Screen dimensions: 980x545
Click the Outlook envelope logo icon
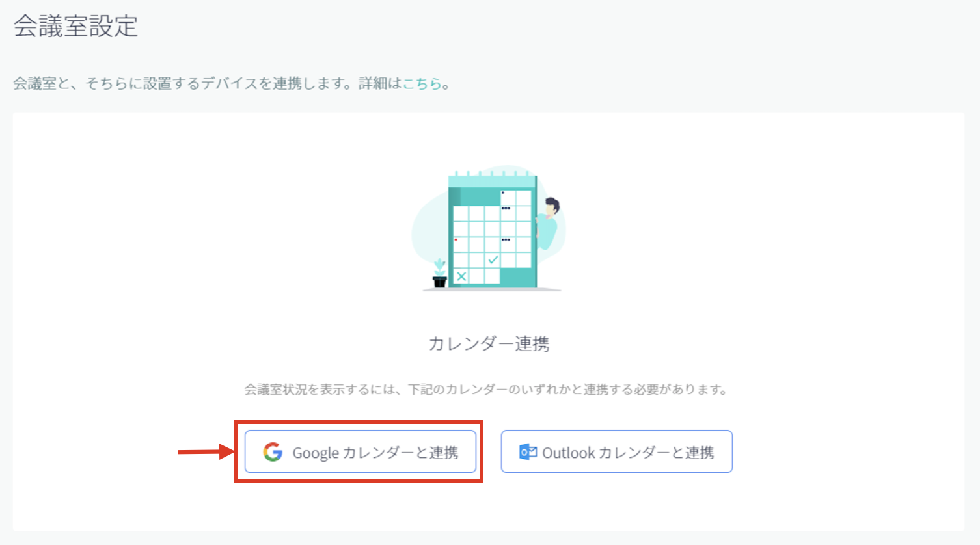point(528,452)
